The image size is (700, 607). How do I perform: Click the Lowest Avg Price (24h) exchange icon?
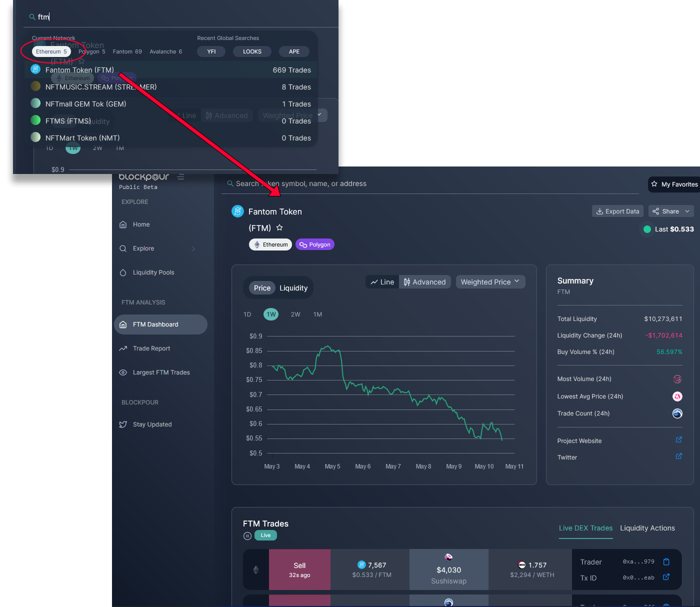click(x=677, y=396)
